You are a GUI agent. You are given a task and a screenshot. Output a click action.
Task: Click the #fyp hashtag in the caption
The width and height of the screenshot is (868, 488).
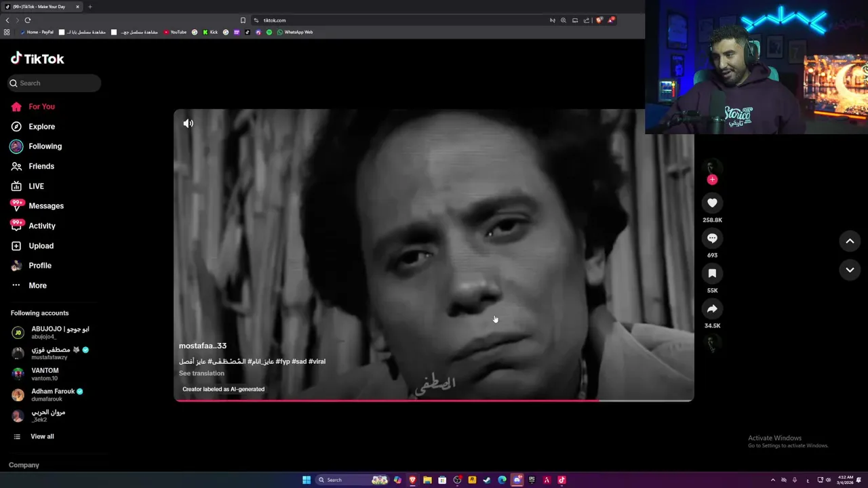(x=283, y=361)
